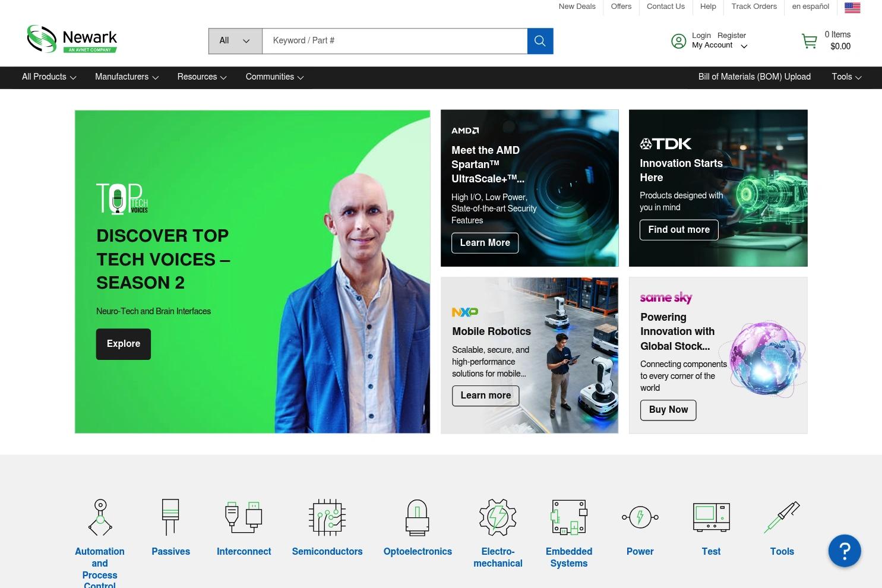The height and width of the screenshot is (588, 882).
Task: Click the Embedded Systems category label
Action: point(569,558)
